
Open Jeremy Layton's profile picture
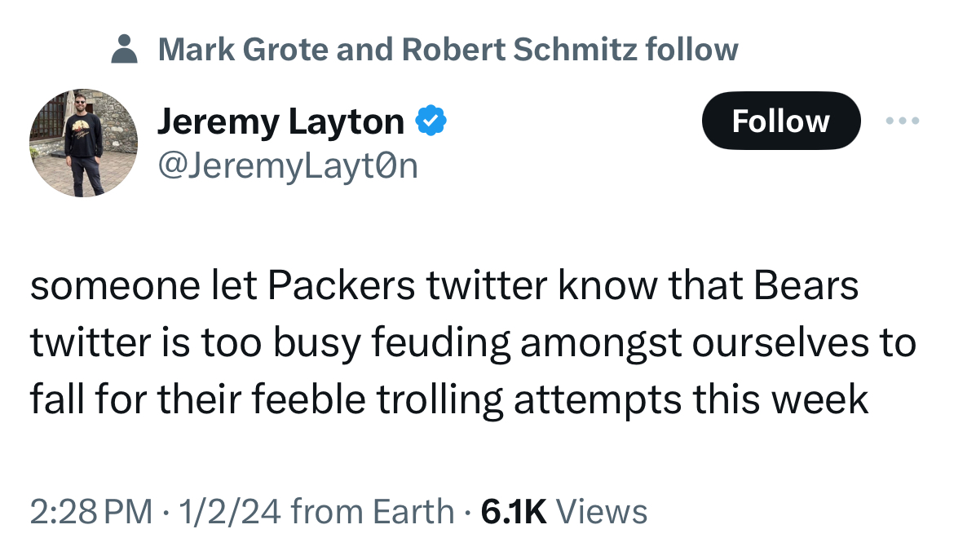pos(84,143)
